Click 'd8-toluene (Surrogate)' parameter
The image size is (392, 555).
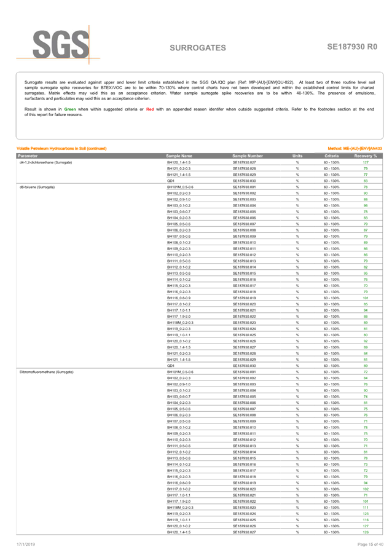point(37,187)
